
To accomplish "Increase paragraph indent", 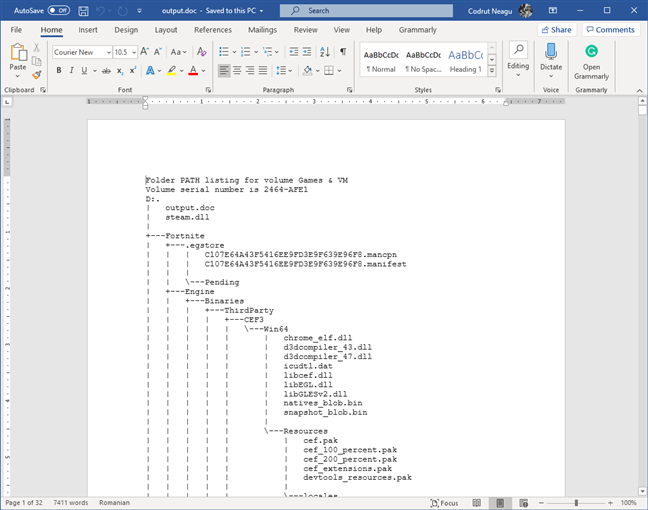I will point(307,52).
